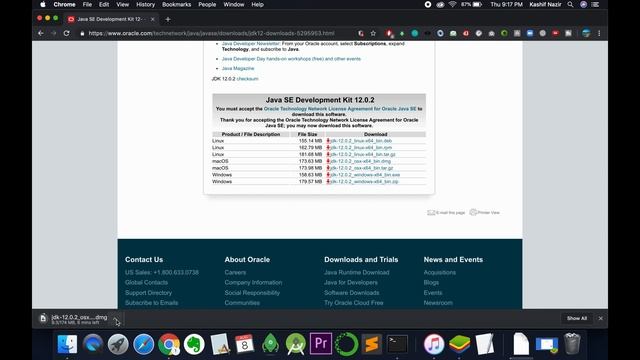Select the Java SE Development Kit tab
Screen dimensions: 640x360
tap(111, 19)
